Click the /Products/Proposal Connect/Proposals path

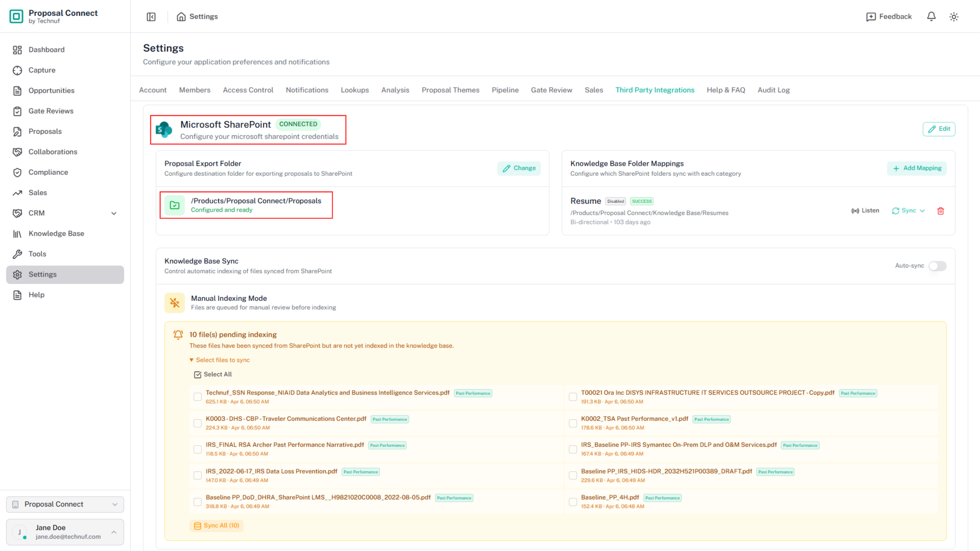click(x=256, y=201)
